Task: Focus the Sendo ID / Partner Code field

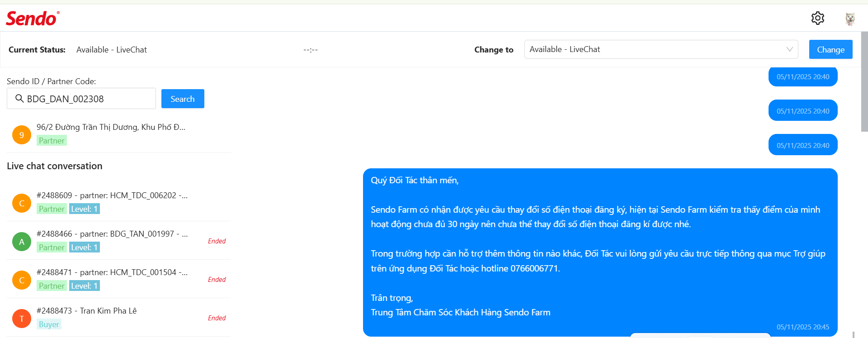Action: (x=88, y=99)
